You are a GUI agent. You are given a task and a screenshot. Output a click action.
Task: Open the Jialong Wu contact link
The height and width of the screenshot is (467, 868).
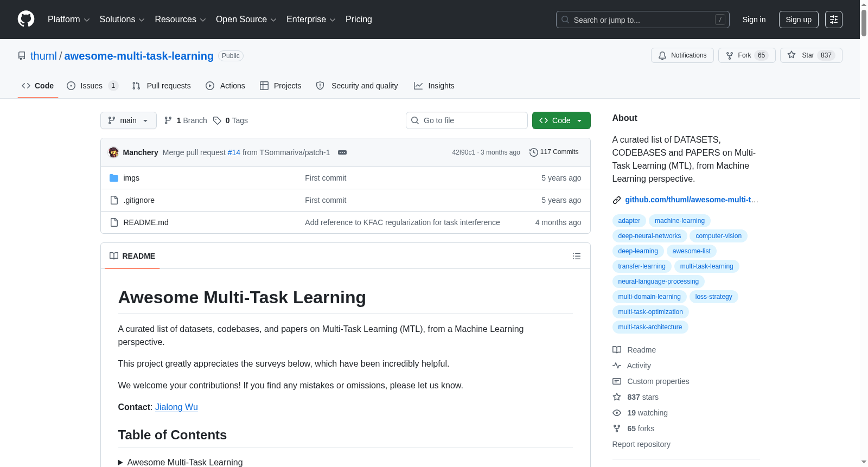point(176,407)
